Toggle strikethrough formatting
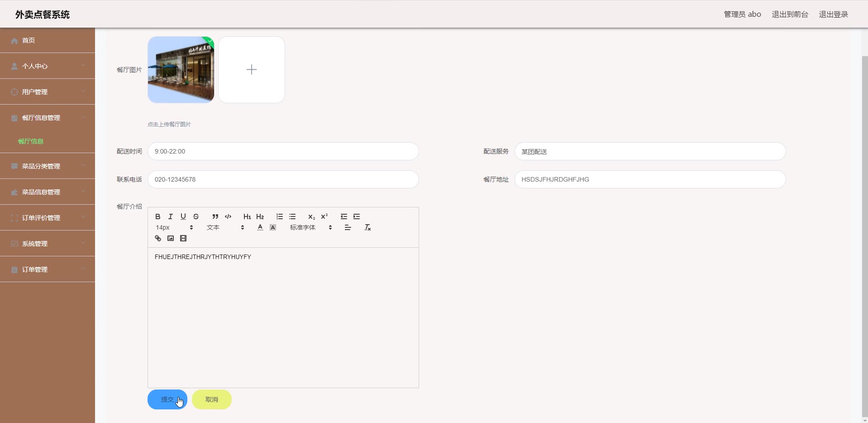The height and width of the screenshot is (423, 868). [196, 216]
